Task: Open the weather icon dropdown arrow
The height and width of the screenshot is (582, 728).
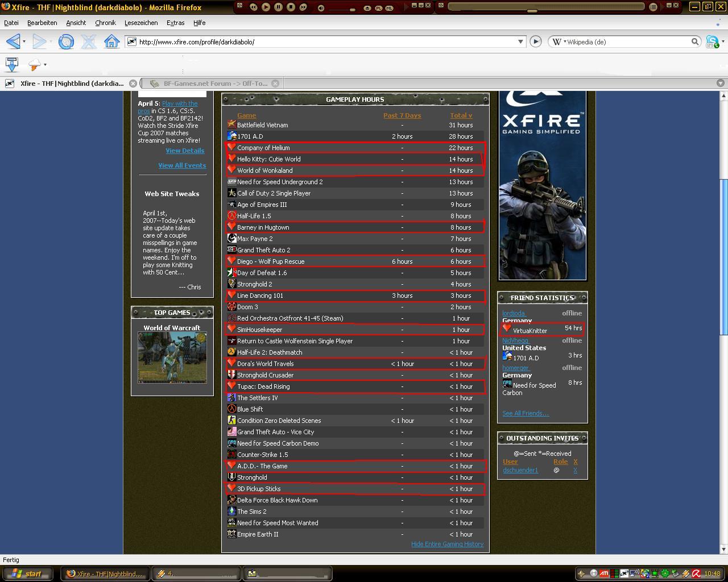Action: [45, 64]
